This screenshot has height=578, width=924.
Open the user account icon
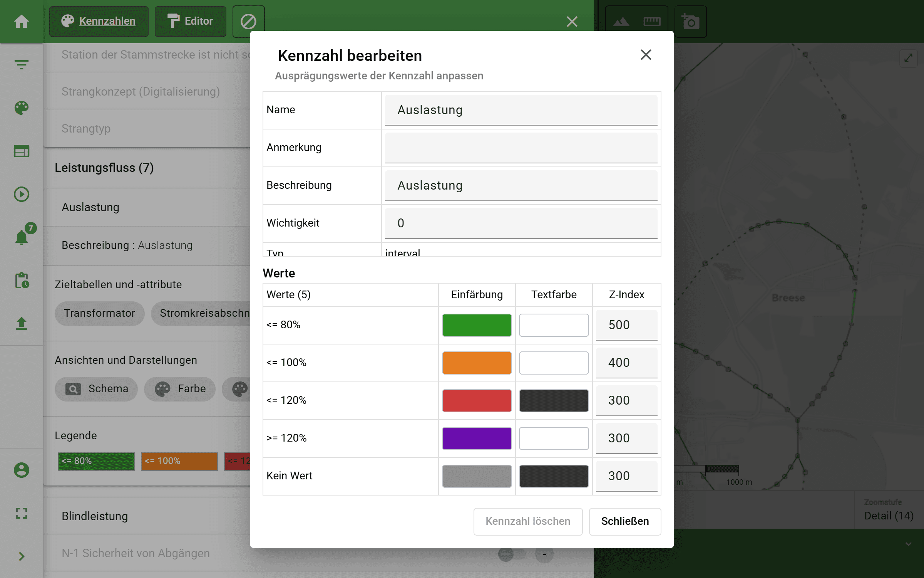[x=21, y=470]
